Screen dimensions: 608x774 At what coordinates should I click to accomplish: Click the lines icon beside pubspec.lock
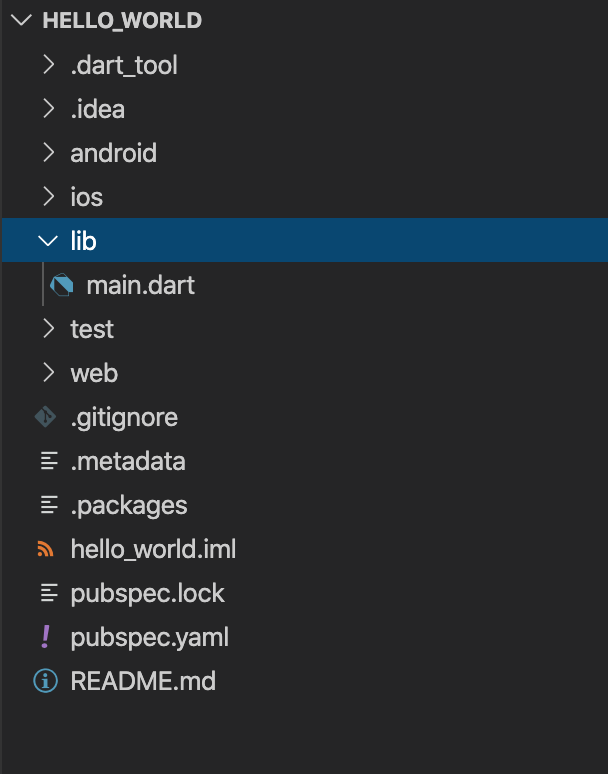point(46,593)
